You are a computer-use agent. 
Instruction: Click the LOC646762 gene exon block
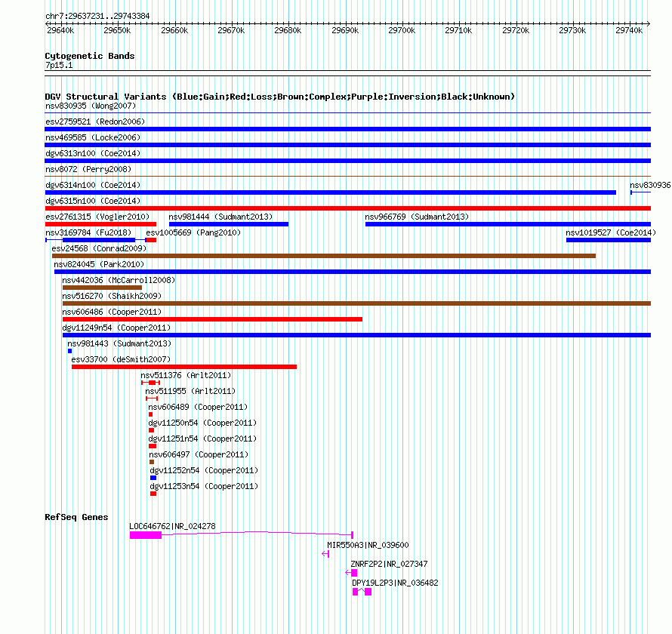[x=146, y=535]
